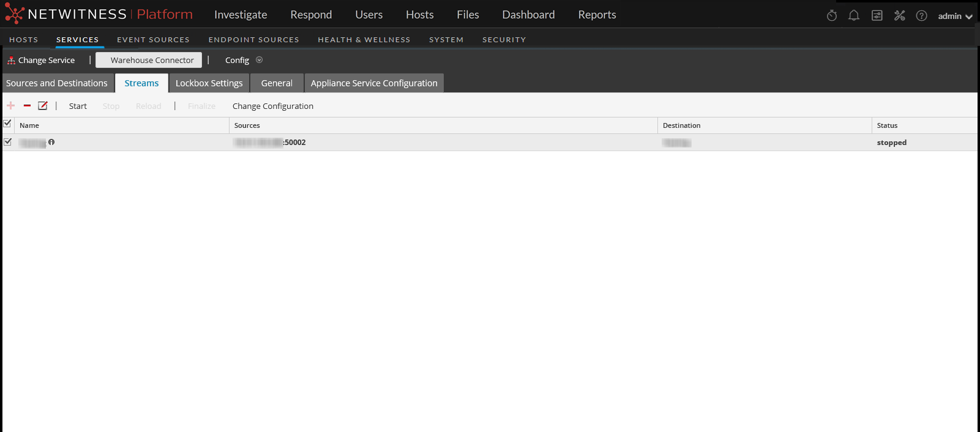The image size is (980, 432).
Task: Click the wrench and screwdriver admin icon
Action: click(x=899, y=16)
